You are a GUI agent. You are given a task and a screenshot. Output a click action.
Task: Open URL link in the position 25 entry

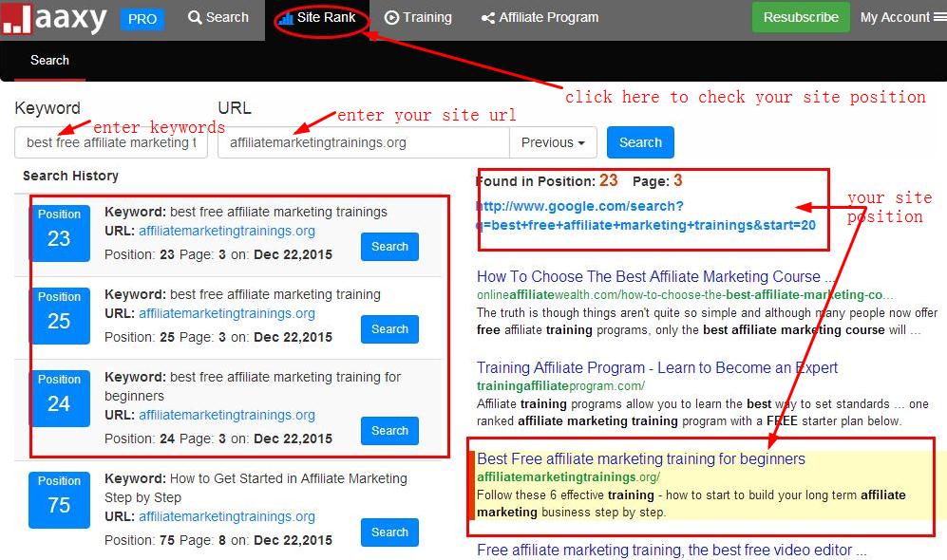point(227,314)
